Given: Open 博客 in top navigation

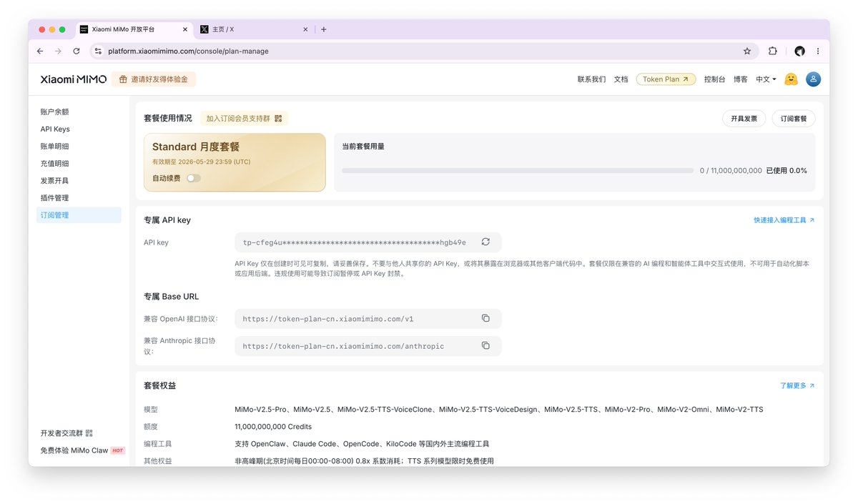Looking at the screenshot, I should [740, 79].
